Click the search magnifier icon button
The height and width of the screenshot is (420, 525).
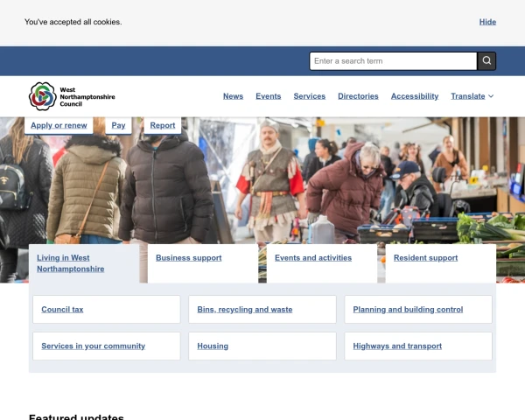click(486, 61)
